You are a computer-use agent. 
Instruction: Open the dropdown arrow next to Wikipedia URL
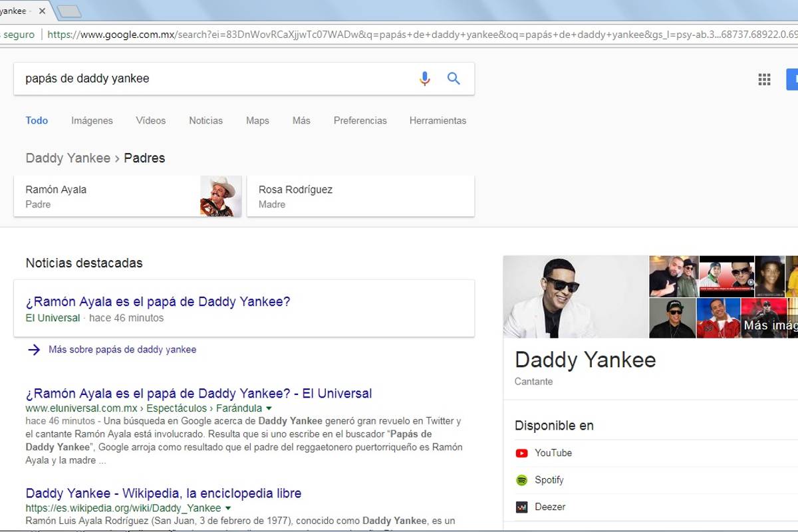click(x=229, y=507)
